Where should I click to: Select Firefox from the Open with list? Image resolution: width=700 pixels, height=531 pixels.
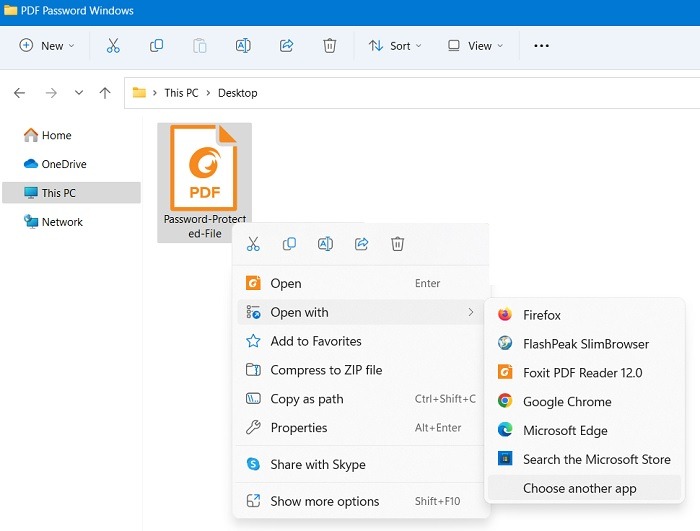(541, 315)
